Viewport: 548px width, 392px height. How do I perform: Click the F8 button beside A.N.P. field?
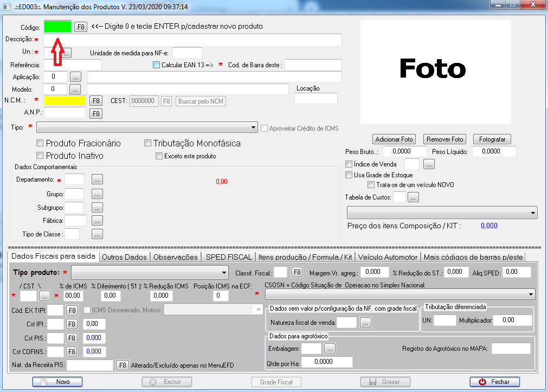click(95, 113)
